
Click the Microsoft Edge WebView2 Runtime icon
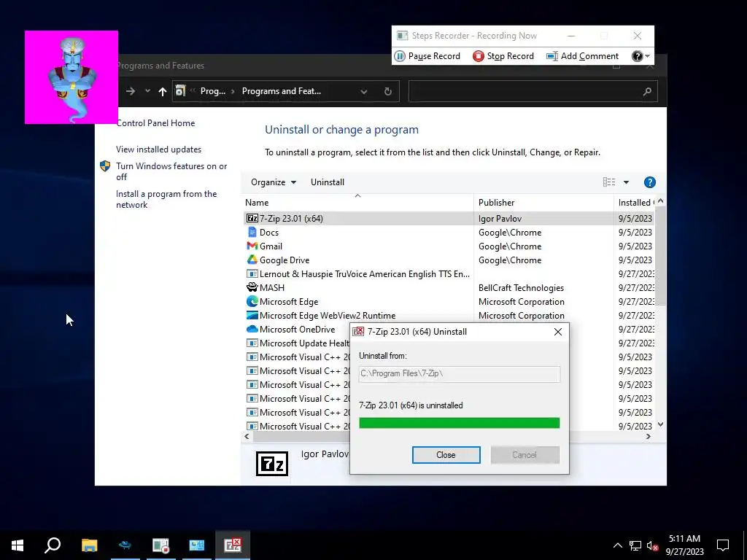point(252,315)
